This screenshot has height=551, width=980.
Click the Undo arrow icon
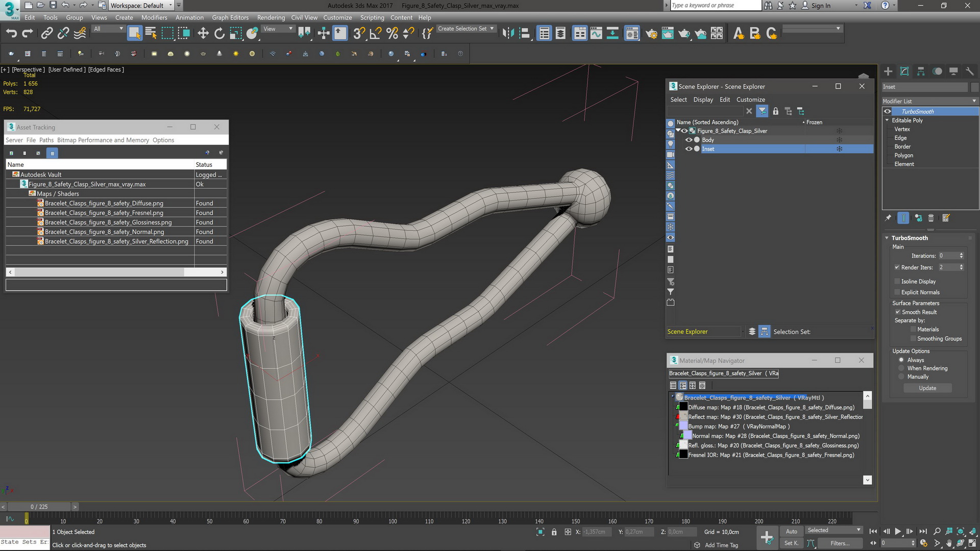[11, 34]
